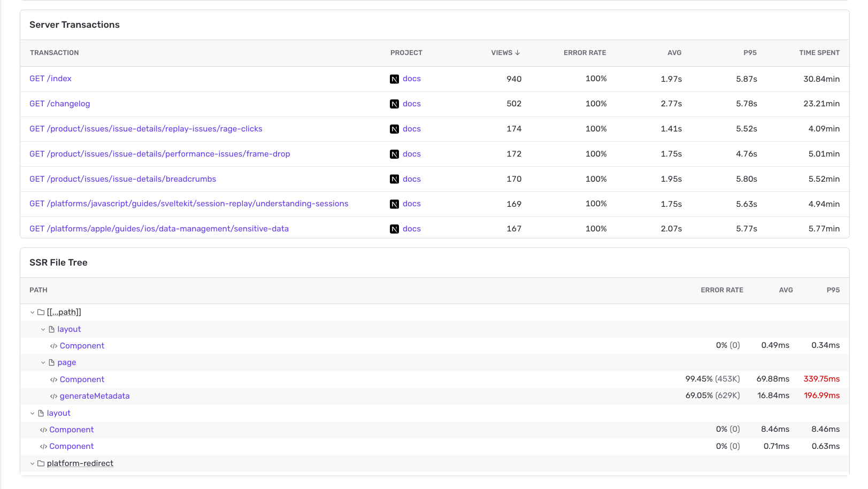Collapse the platform-redirect folder chevron
868x489 pixels.
click(32, 464)
